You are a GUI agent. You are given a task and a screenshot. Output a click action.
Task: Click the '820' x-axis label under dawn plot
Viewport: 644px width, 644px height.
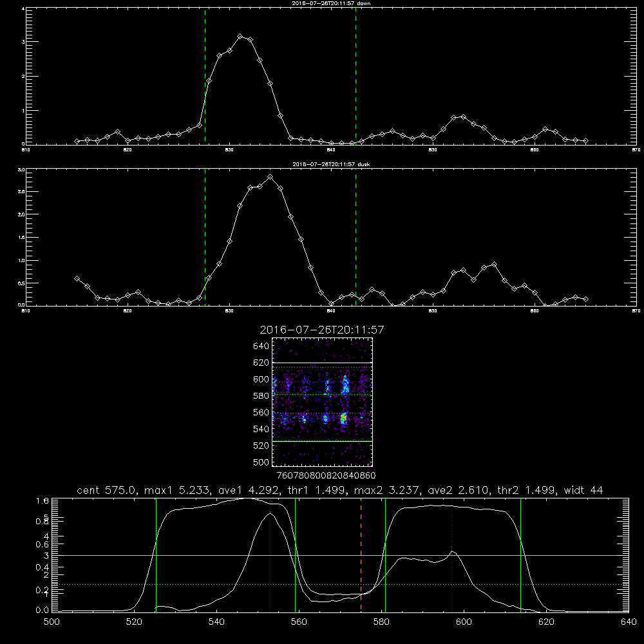point(128,150)
